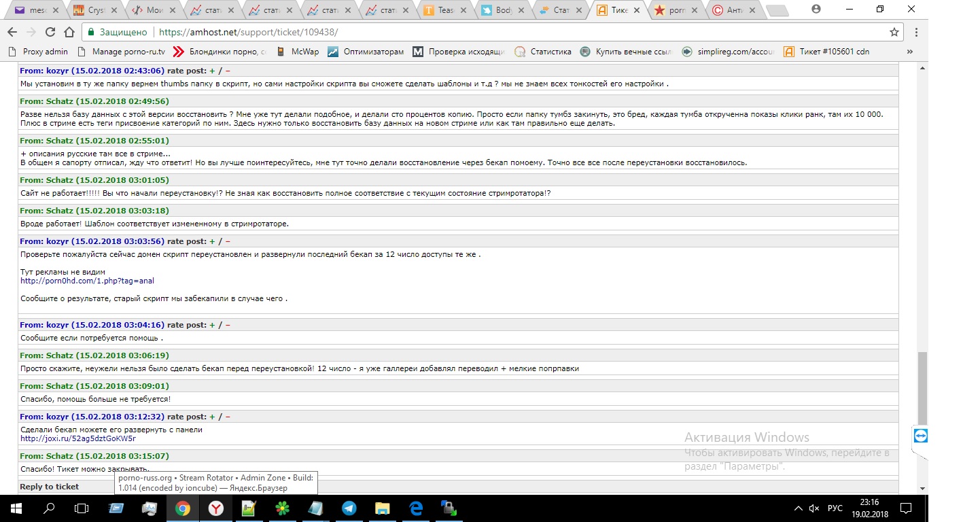
Task: Reload the current page
Action: point(50,32)
